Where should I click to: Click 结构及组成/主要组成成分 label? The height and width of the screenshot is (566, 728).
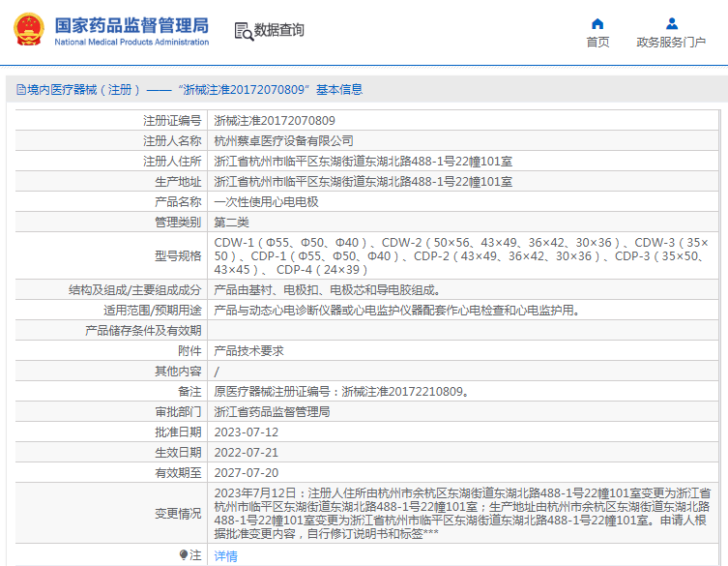pos(135,290)
